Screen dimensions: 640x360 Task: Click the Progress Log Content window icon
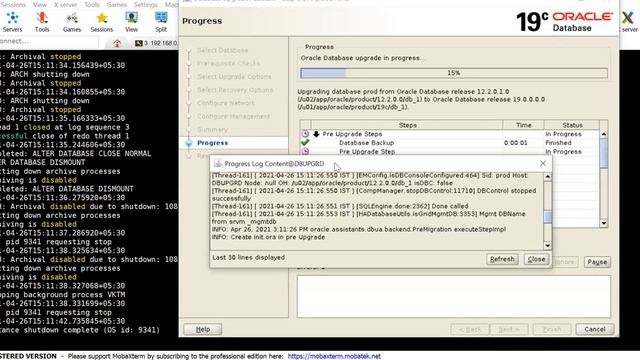click(218, 164)
